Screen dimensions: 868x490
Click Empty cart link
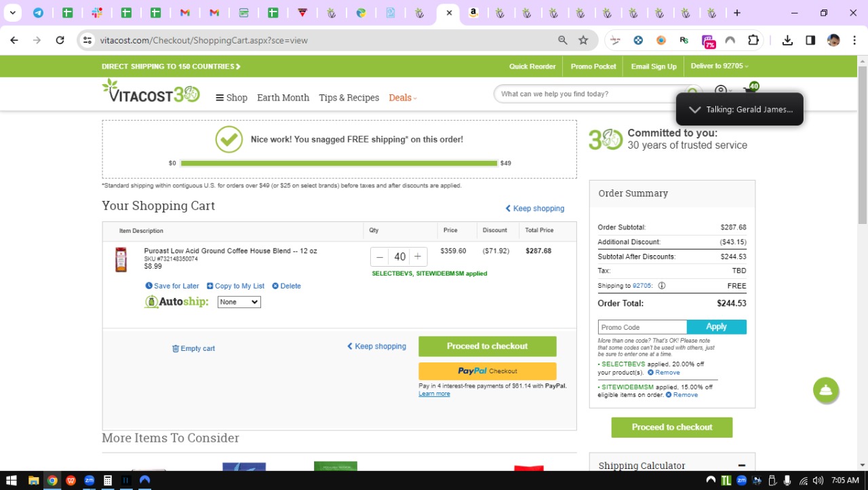point(193,348)
